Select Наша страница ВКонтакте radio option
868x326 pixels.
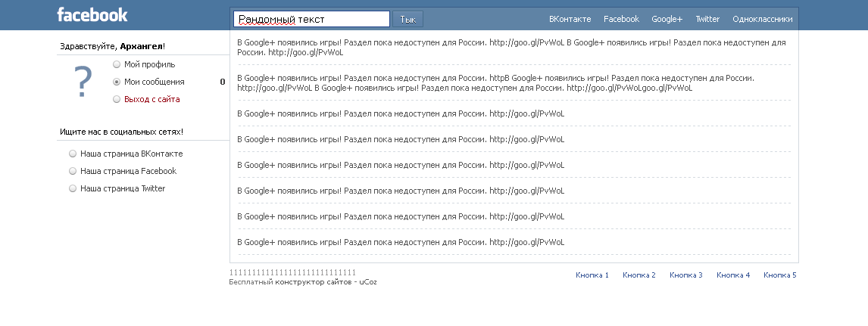(73, 154)
